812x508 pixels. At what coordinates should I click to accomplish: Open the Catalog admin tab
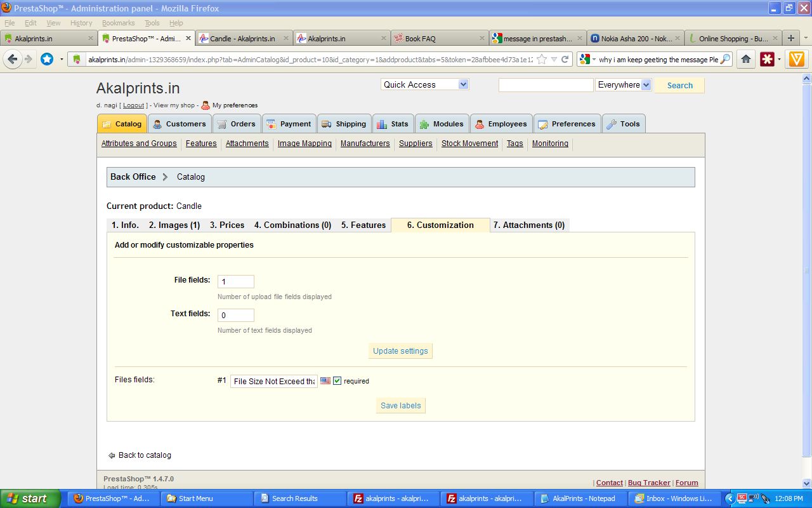pos(122,124)
